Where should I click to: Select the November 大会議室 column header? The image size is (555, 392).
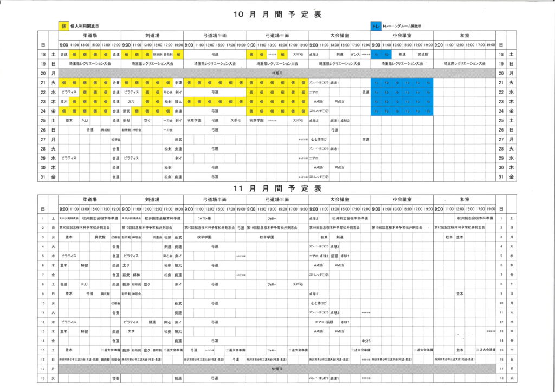(x=339, y=199)
